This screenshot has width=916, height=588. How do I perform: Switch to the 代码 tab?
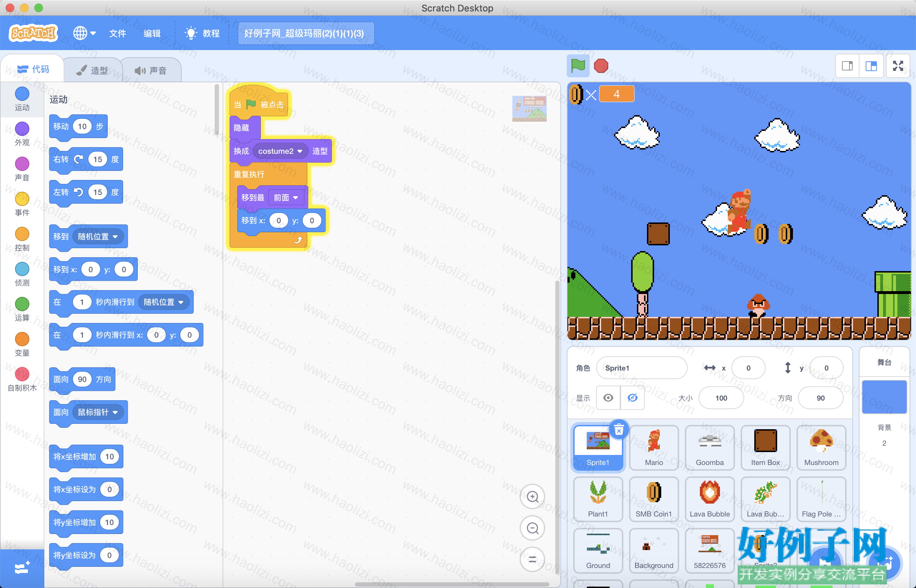[x=33, y=69]
